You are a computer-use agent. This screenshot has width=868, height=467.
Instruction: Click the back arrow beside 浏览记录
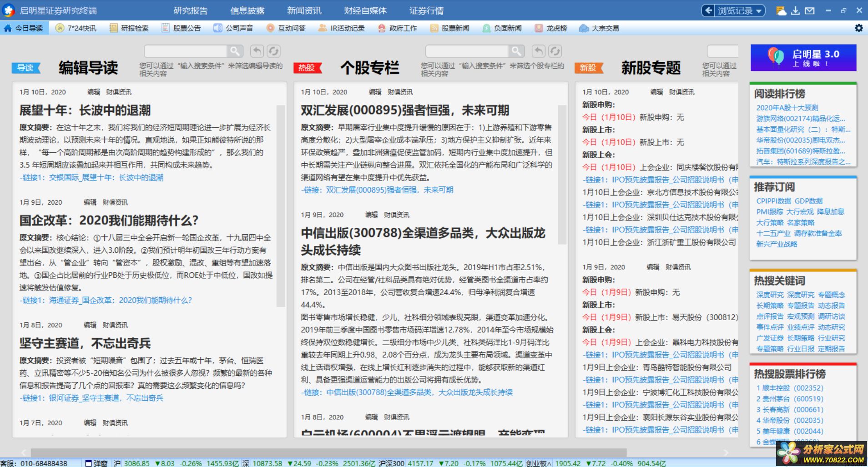point(708,10)
